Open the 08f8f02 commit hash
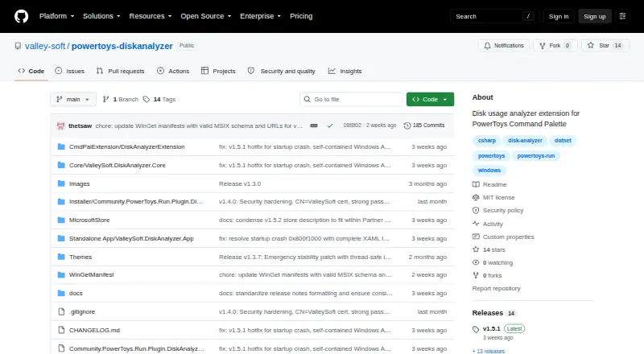This screenshot has height=354, width=644. [352, 126]
